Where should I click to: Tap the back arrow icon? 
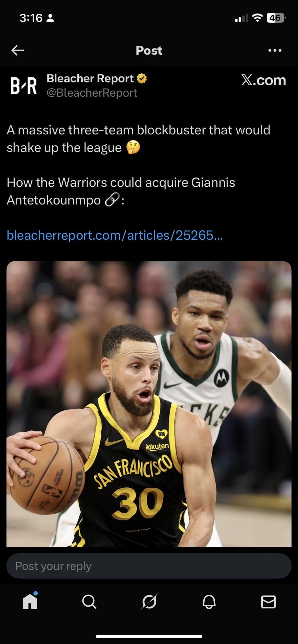point(18,50)
